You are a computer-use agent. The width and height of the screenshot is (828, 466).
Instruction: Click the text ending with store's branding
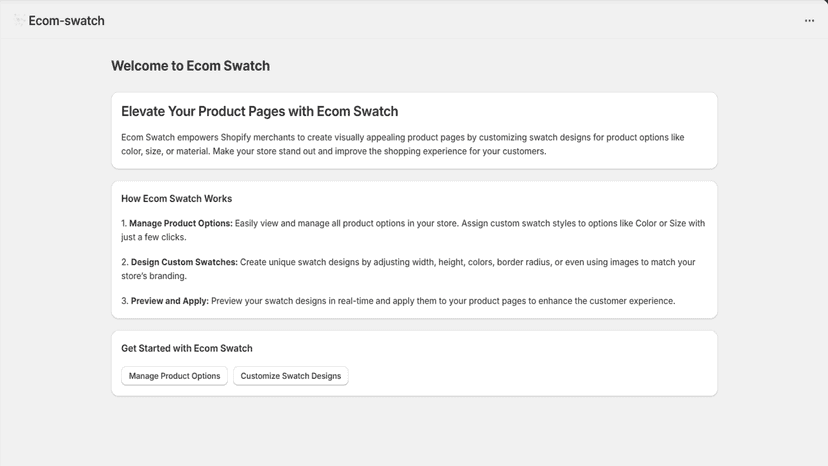[x=154, y=276]
